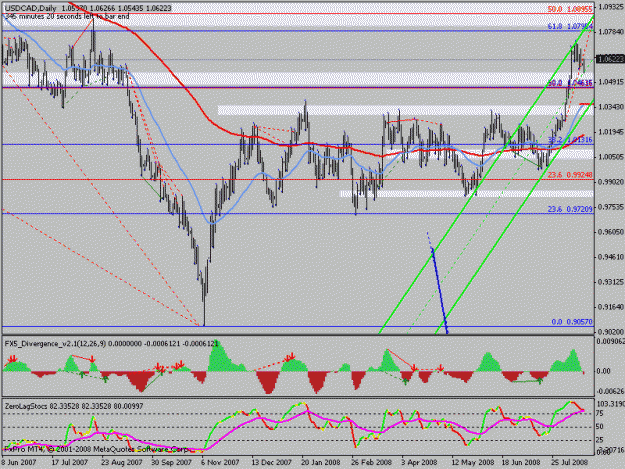The width and height of the screenshot is (625, 469).
Task: Select the Fibonacci label '0.0 0.90570'
Action: (572, 322)
